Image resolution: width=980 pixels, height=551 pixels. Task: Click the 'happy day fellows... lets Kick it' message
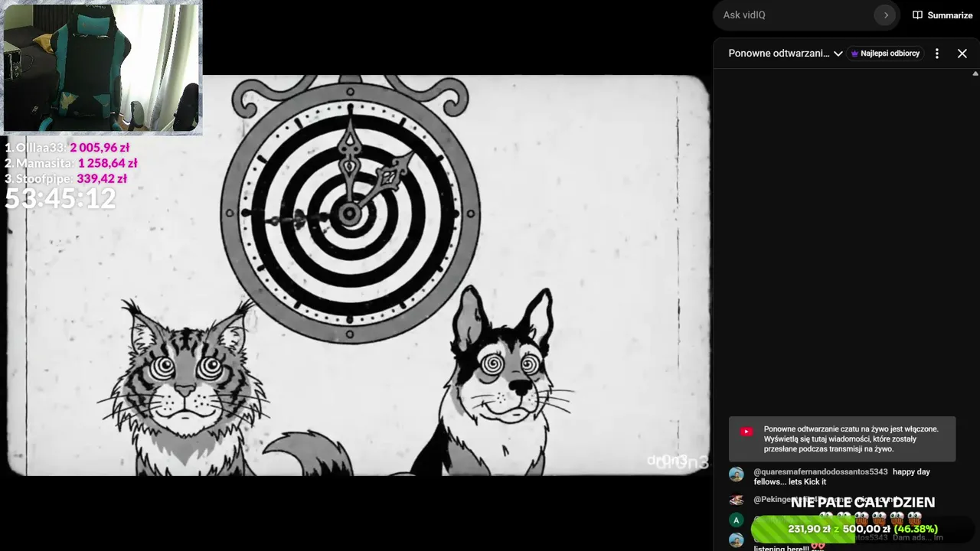[x=842, y=477]
